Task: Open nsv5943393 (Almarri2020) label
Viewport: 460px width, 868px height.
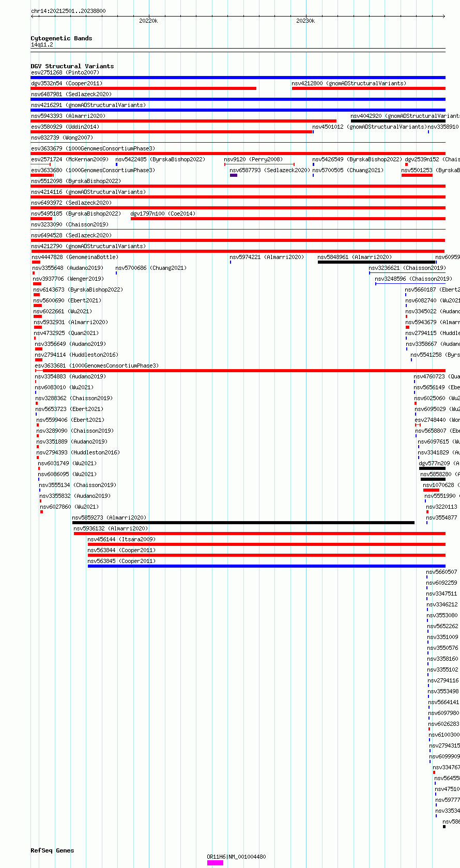Action: pyautogui.click(x=68, y=116)
